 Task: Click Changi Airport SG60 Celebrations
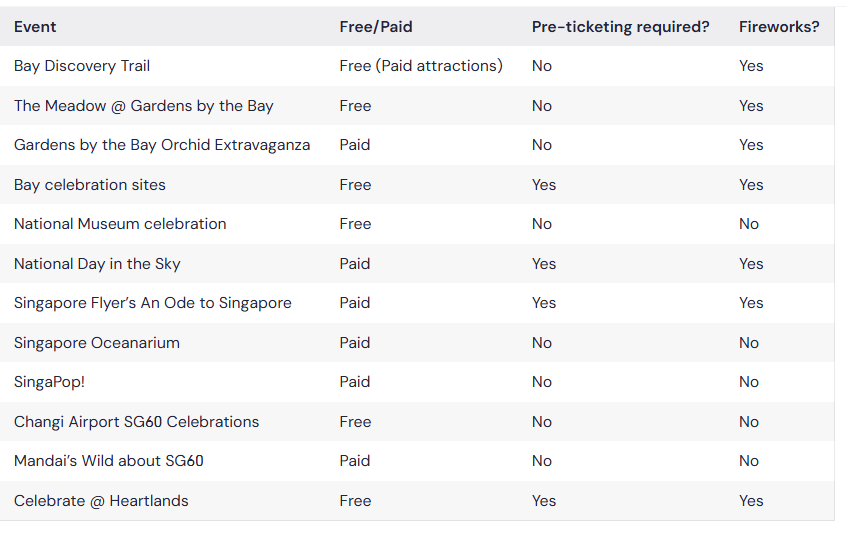coord(137,422)
